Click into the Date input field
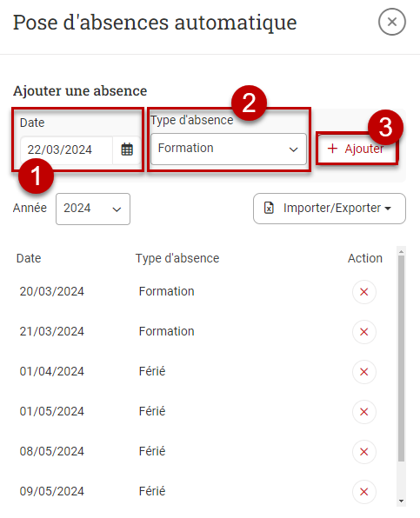The height and width of the screenshot is (518, 420). [x=66, y=149]
